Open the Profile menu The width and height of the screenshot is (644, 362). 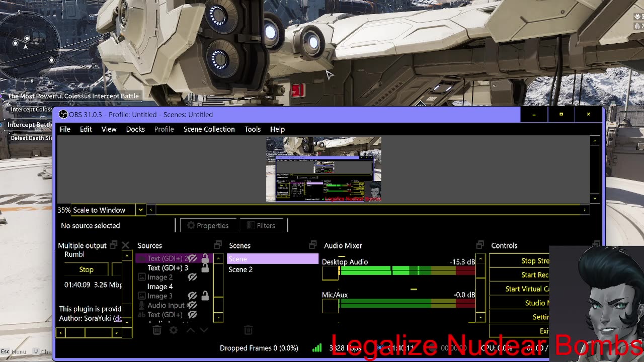coord(164,129)
